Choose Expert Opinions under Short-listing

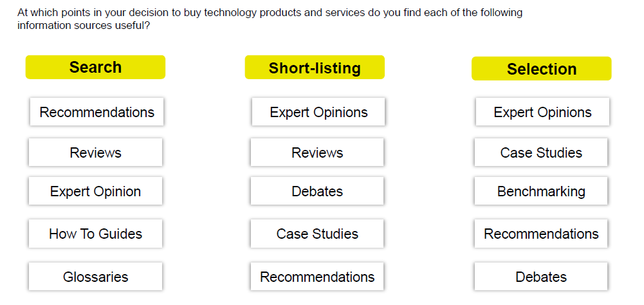(318, 112)
